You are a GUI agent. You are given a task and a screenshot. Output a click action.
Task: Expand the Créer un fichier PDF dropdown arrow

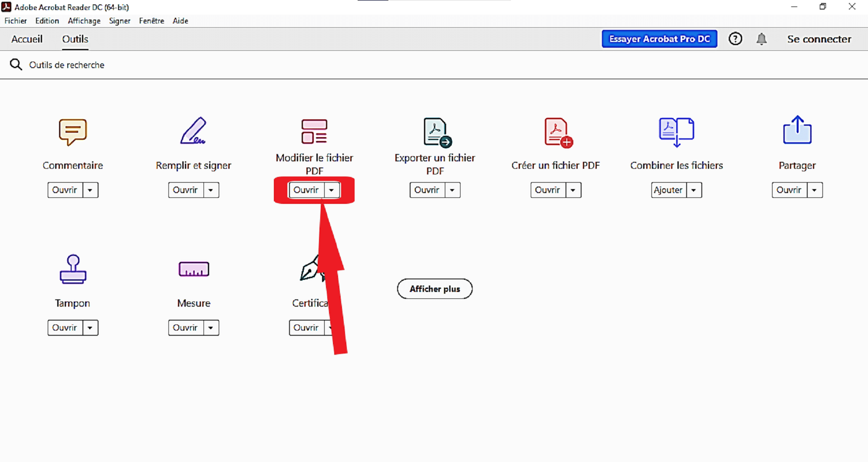point(573,190)
